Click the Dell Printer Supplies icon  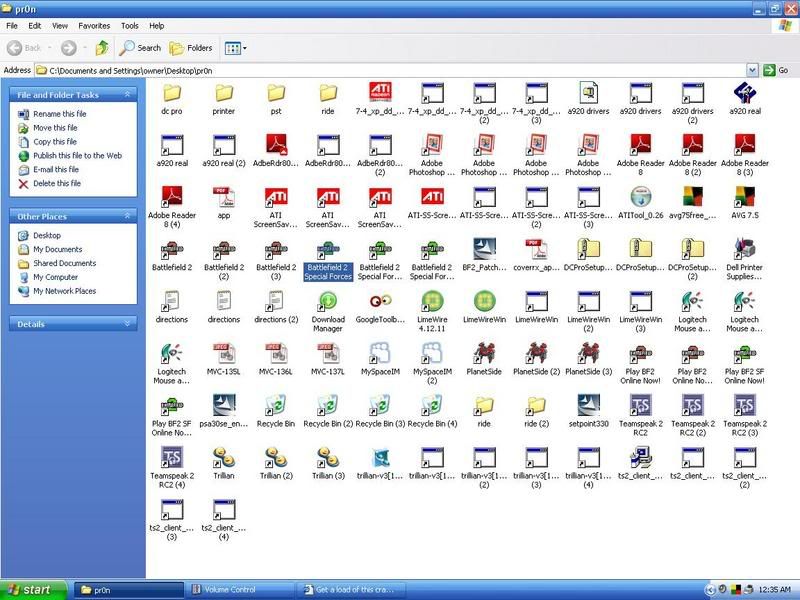(x=744, y=250)
